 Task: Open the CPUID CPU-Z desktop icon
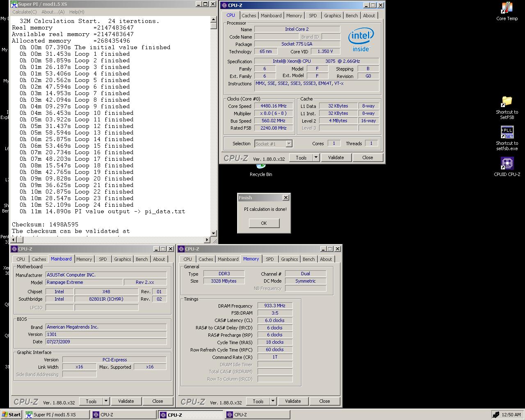[x=507, y=167]
